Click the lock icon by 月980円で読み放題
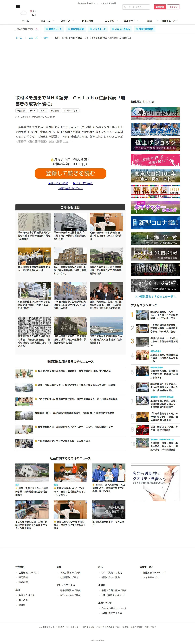The image size is (195, 644). point(52,160)
